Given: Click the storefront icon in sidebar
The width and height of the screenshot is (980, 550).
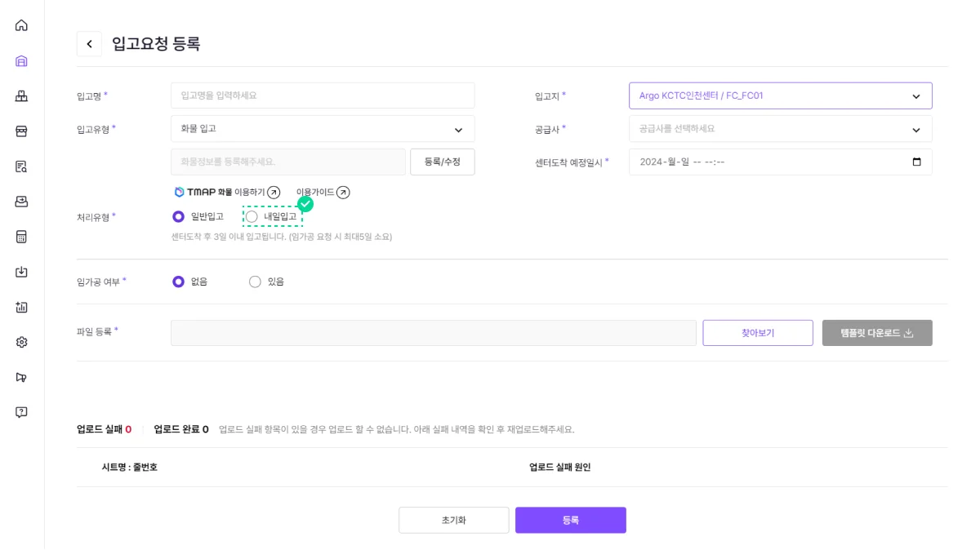Looking at the screenshot, I should click(x=21, y=131).
